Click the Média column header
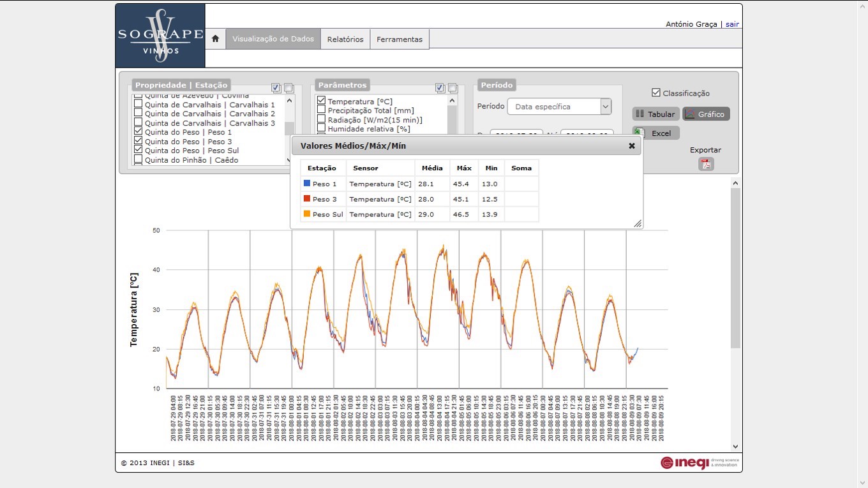This screenshot has height=488, width=868. (432, 168)
